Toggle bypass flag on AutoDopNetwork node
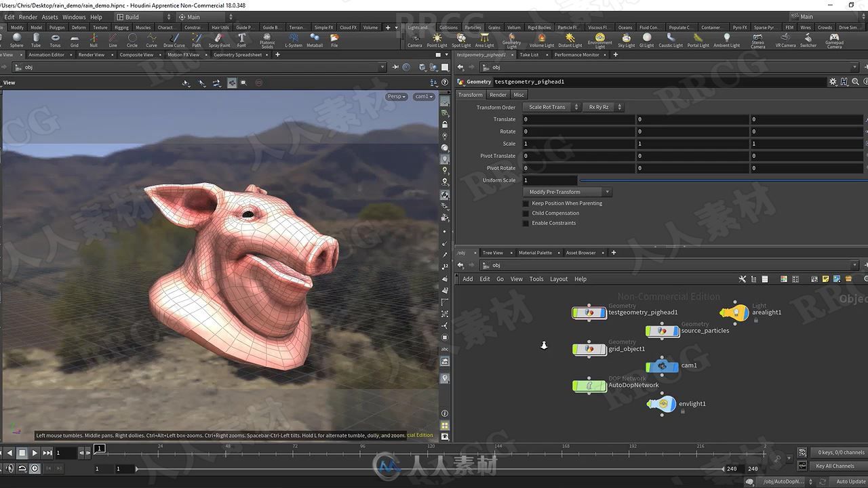868x488 pixels. pyautogui.click(x=576, y=386)
